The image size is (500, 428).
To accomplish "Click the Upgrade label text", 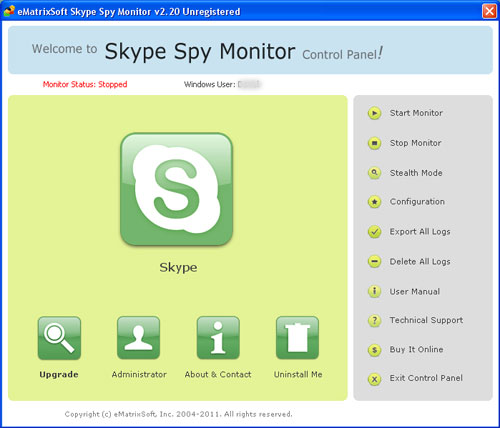I will 59,375.
